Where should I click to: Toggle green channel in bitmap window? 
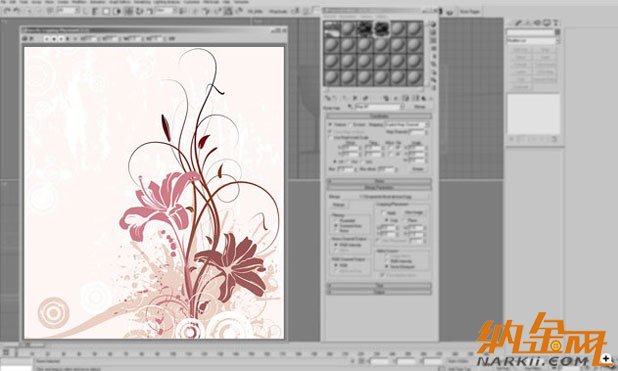pyautogui.click(x=55, y=39)
